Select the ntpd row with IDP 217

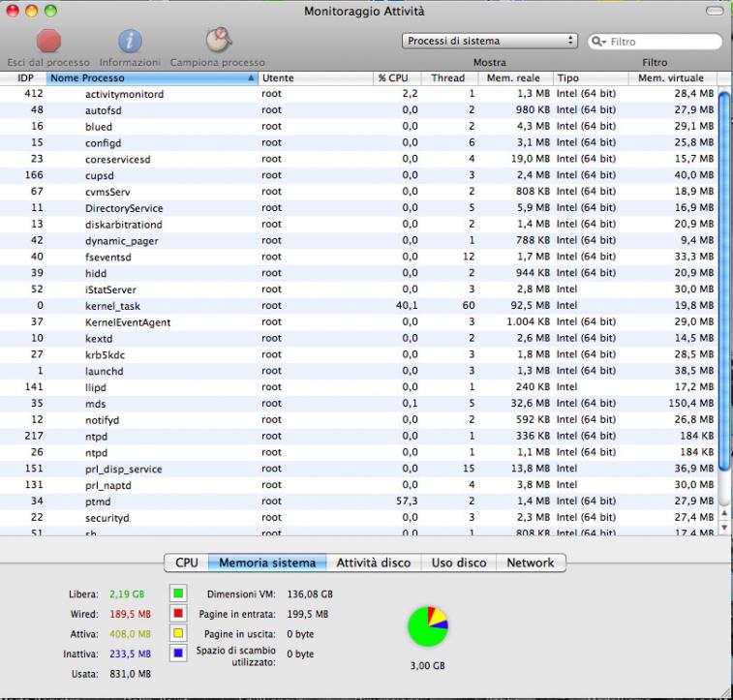coord(358,436)
